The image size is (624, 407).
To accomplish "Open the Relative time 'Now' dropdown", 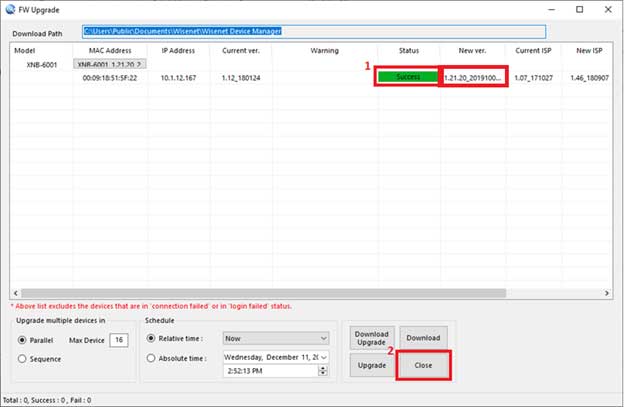I will click(322, 339).
